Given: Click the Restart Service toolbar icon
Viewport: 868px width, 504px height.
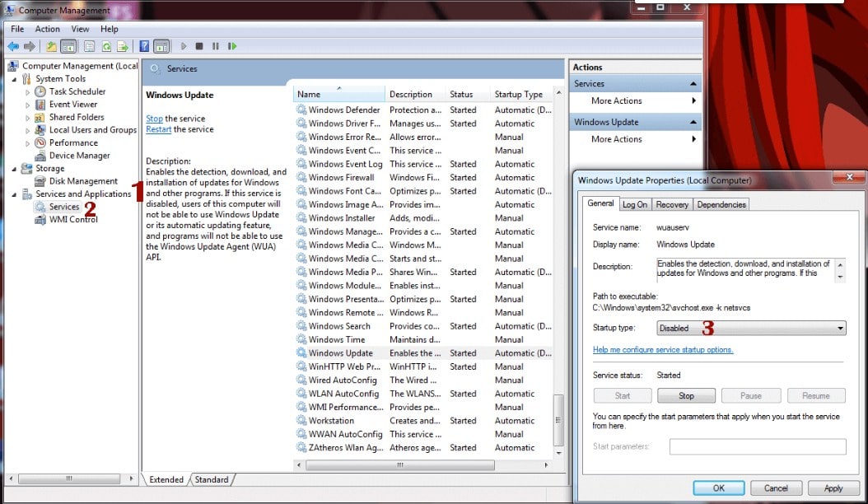Looking at the screenshot, I should (232, 46).
